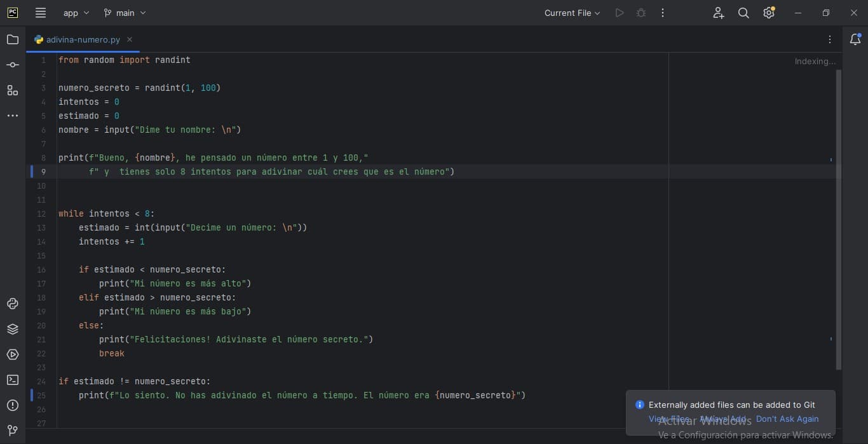Click the 'break' keyword
This screenshot has height=444, width=868.
coord(112,353)
